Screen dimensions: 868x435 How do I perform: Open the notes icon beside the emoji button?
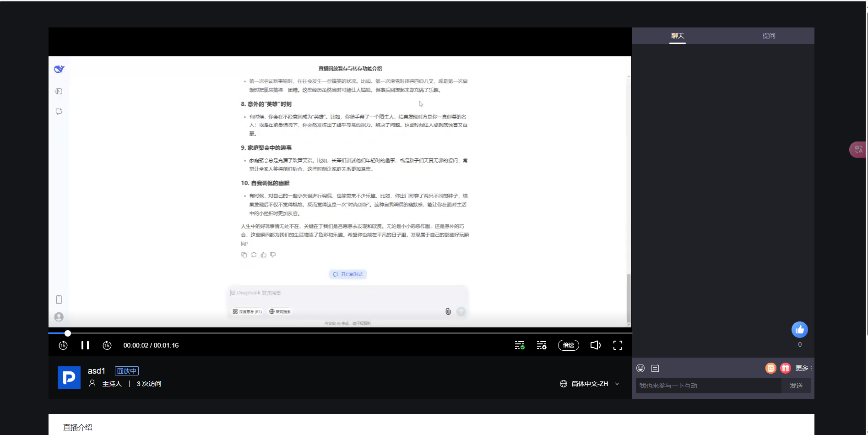pyautogui.click(x=655, y=368)
